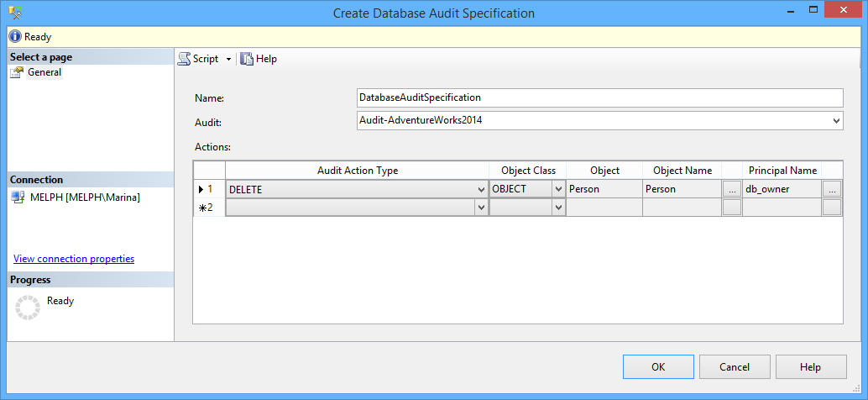Open the Help toolbar icon
Viewport: 868px width, 400px height.
248,59
